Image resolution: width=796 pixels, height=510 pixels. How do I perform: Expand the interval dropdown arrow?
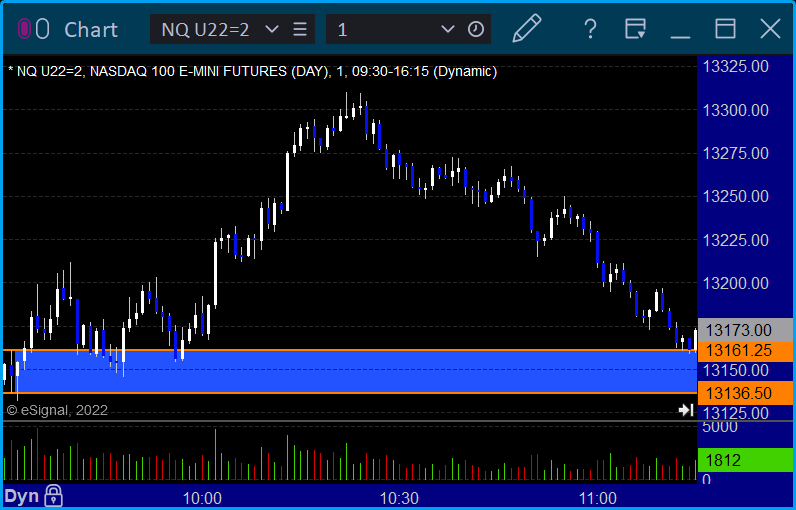447,29
